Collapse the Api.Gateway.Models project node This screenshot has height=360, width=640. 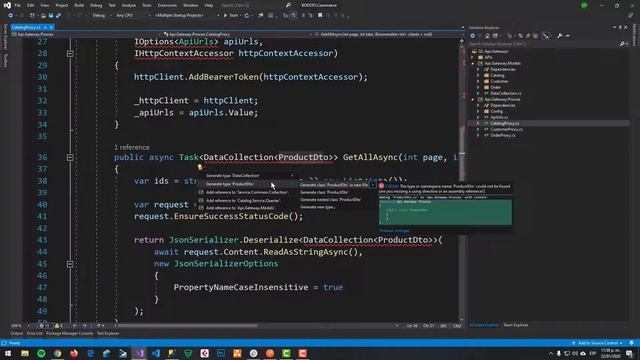(473, 64)
